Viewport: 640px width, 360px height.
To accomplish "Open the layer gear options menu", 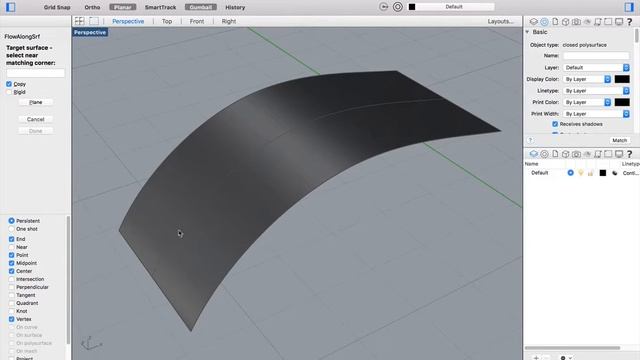I will coord(565,358).
